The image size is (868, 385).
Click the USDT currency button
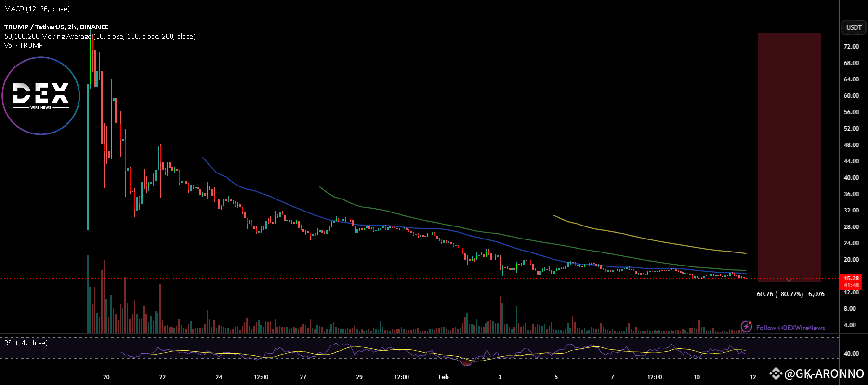point(854,27)
